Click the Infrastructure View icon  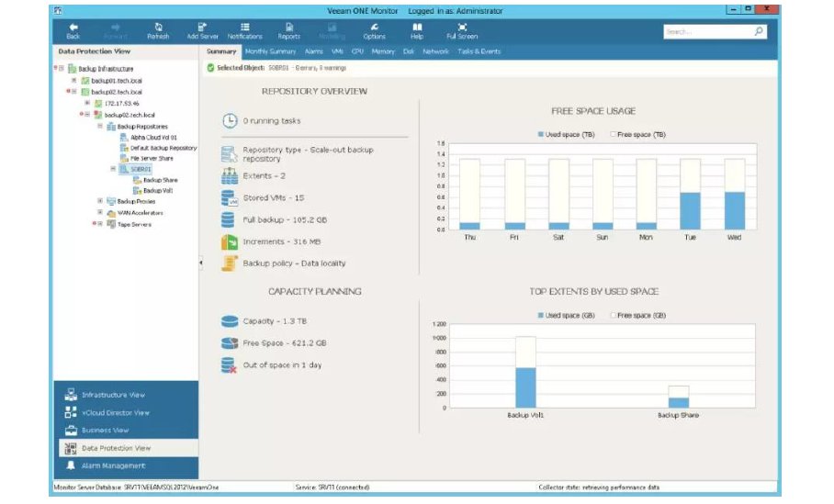tap(71, 395)
